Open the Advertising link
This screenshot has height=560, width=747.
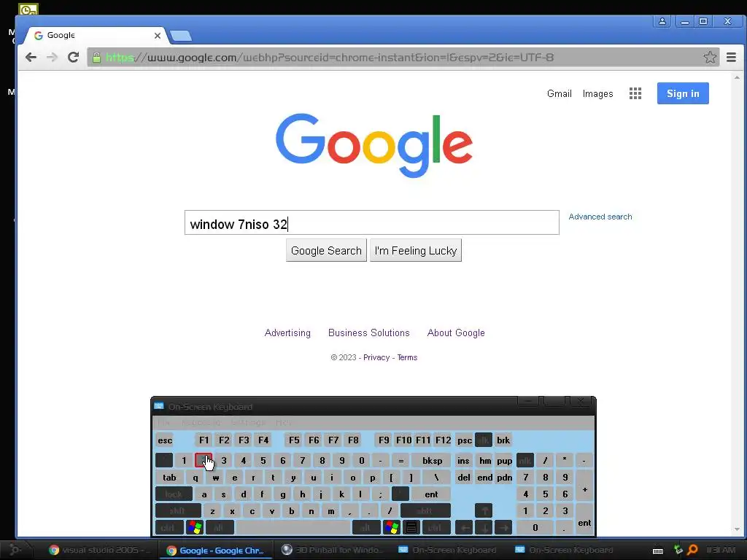click(287, 332)
